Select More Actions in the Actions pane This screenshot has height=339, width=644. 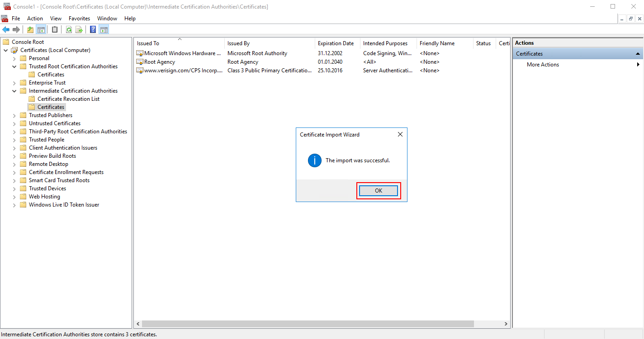click(542, 64)
